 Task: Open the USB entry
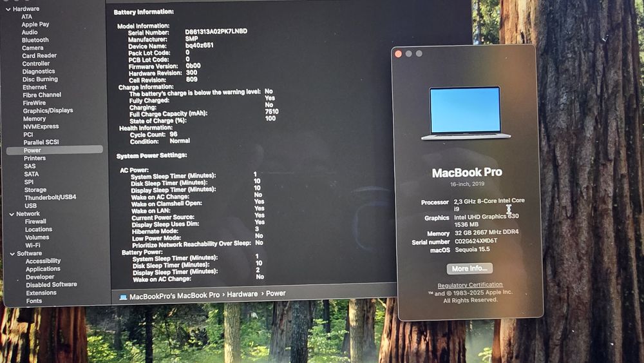pyautogui.click(x=30, y=206)
